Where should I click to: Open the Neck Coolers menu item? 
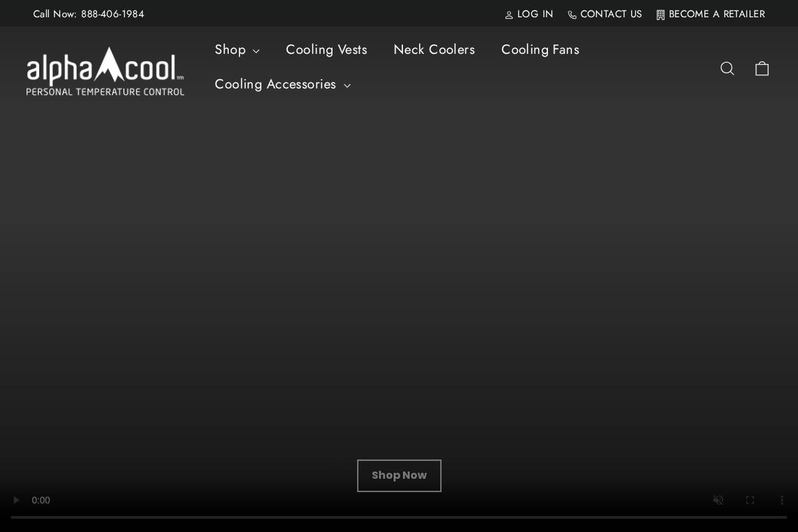434,50
